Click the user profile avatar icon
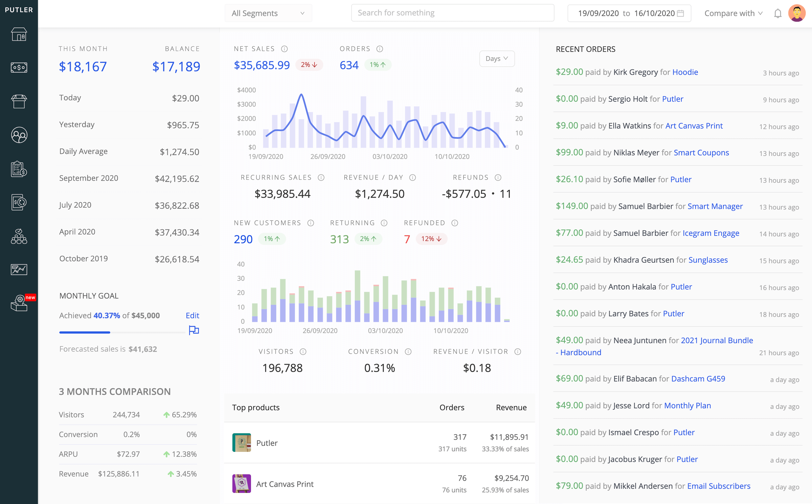Screen dimensions: 812x504 pyautogui.click(x=797, y=13)
